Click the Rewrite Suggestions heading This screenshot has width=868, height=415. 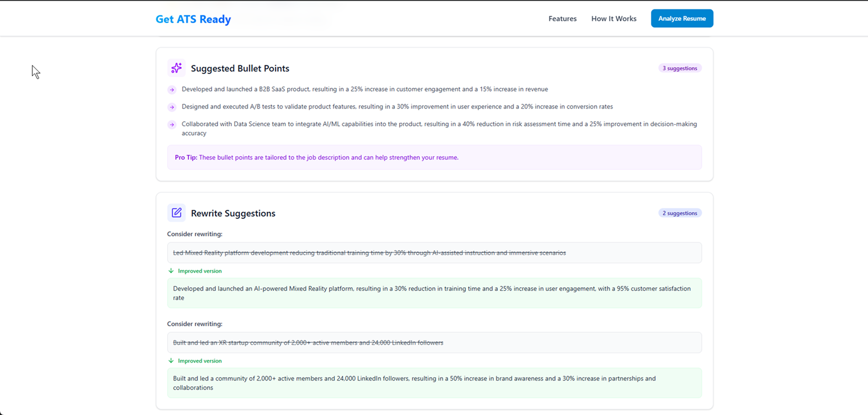(233, 213)
